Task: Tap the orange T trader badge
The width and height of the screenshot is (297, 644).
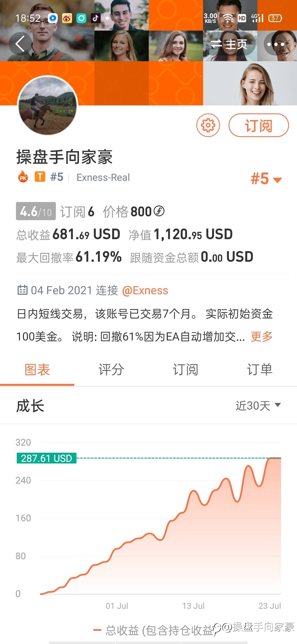Action: 40,177
